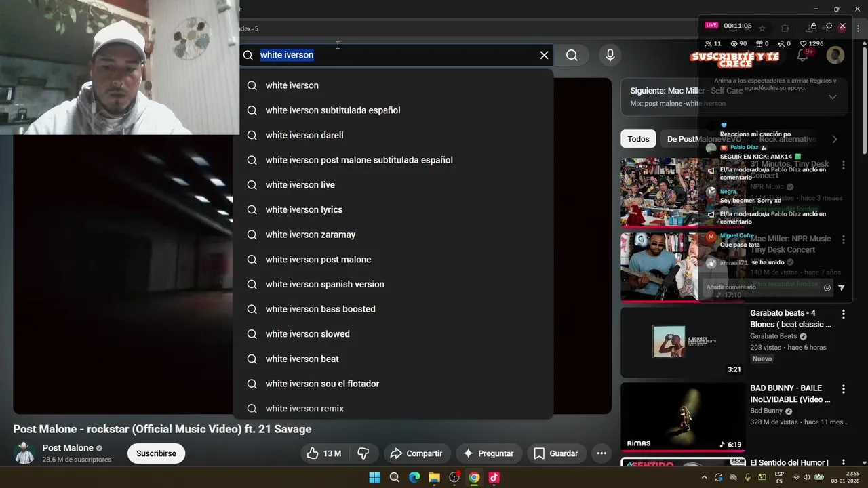This screenshot has height=488, width=868.
Task: Click the likes heart counter in overlay
Action: point(812,43)
